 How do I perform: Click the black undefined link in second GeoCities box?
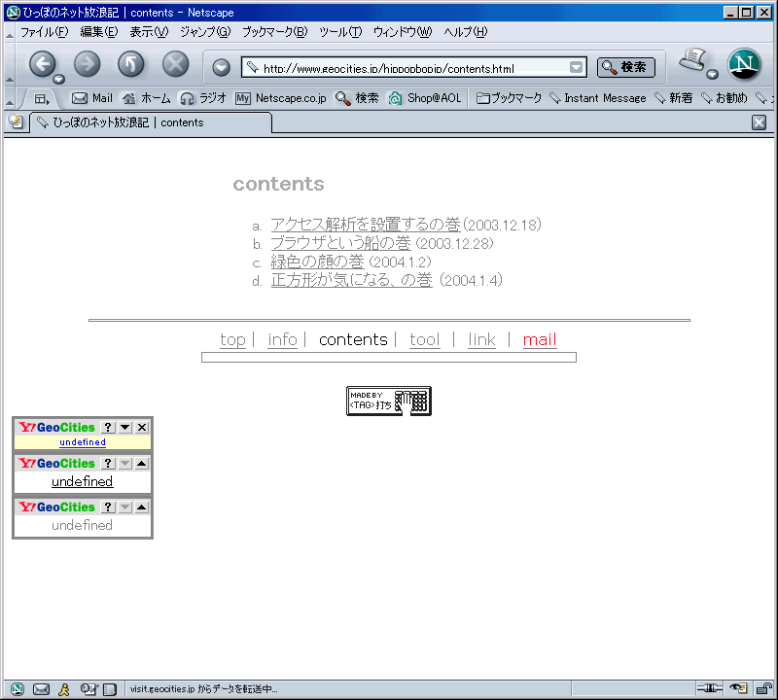[x=83, y=481]
